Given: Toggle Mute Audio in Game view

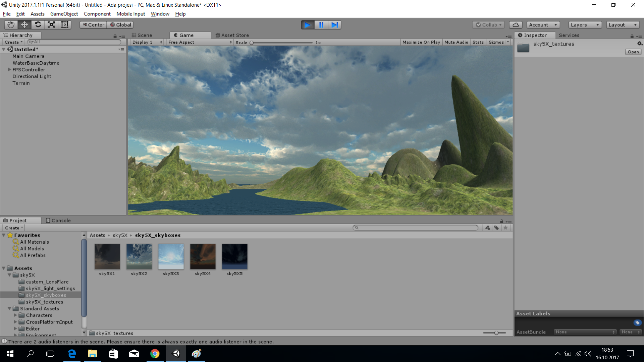Looking at the screenshot, I should coord(456,42).
